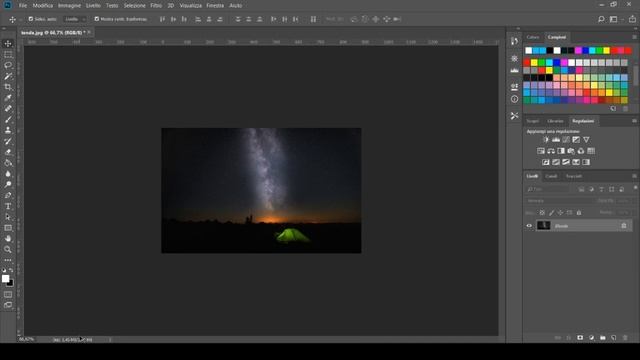Toggle lock transparent pixels icon
The image size is (640, 360).
point(542,213)
